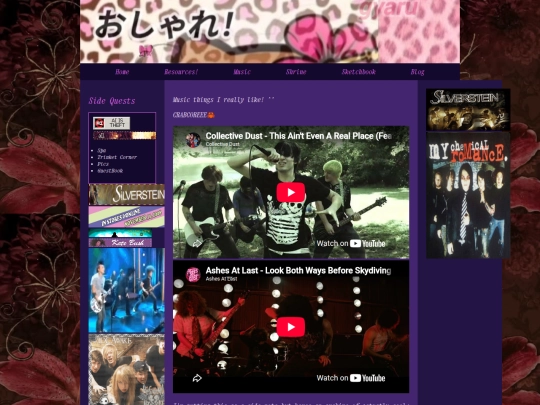This screenshot has height=405, width=540.
Task: Click the small pink butterfly in header
Action: 145,51
